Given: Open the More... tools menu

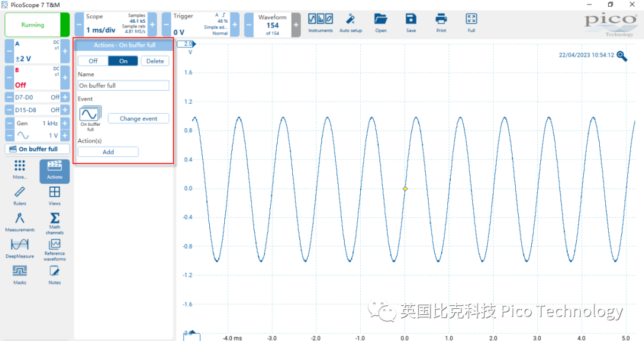Looking at the screenshot, I should coord(20,170).
